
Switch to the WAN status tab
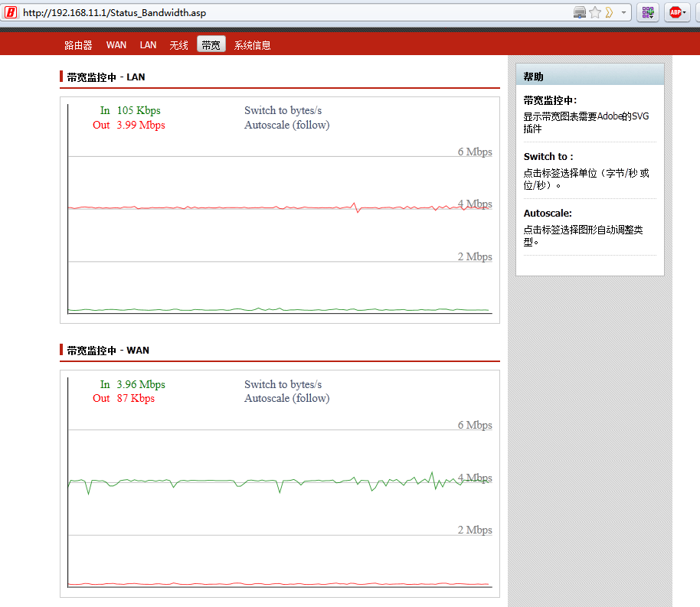point(116,45)
